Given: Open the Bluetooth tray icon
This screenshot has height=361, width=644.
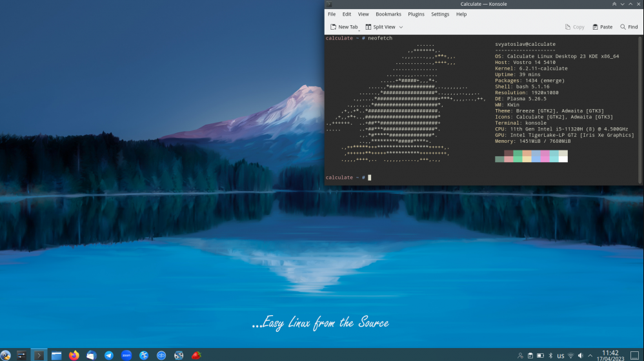Looking at the screenshot, I should pos(551,356).
